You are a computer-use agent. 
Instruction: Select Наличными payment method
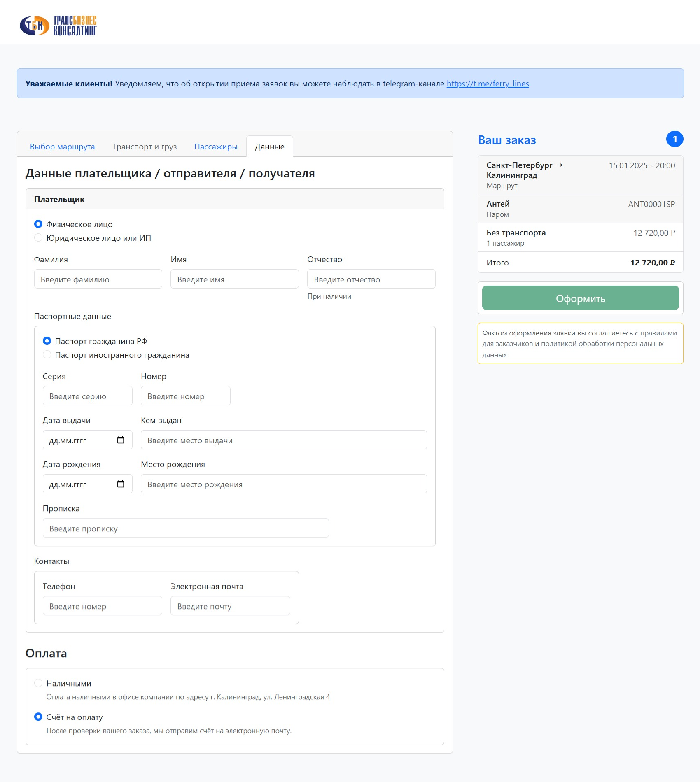(38, 683)
